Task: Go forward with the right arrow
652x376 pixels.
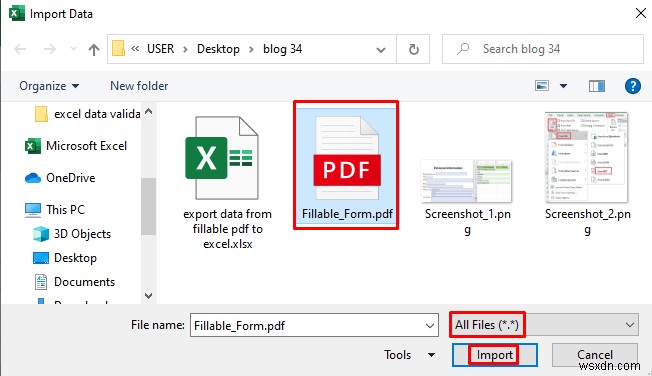Action: click(x=49, y=49)
